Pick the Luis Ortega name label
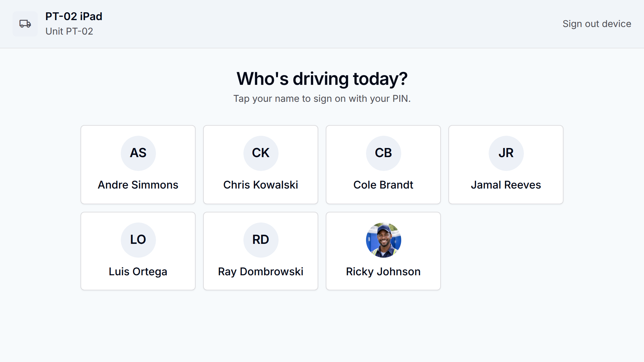This screenshot has height=362, width=644. coord(138,271)
